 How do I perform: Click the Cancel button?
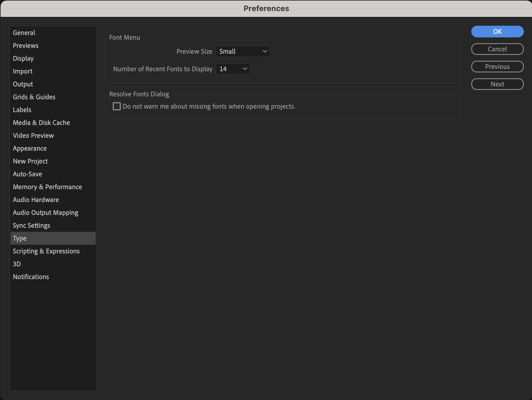[x=497, y=49]
